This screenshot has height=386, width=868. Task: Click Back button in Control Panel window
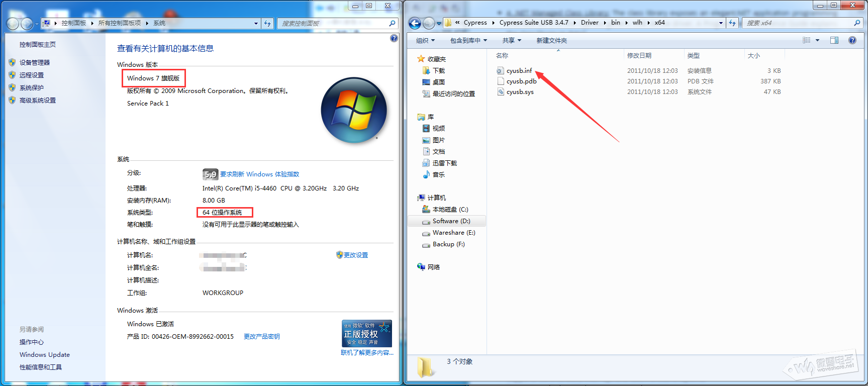point(13,23)
